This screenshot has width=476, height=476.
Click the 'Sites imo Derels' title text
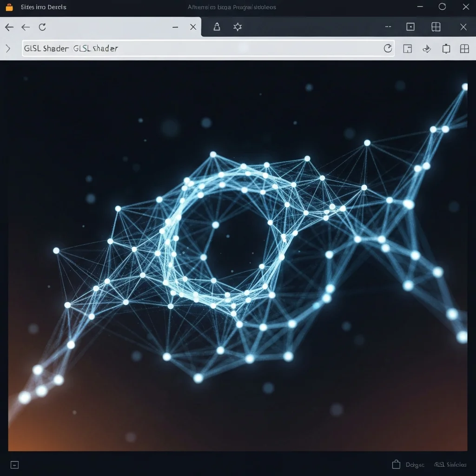tap(44, 7)
